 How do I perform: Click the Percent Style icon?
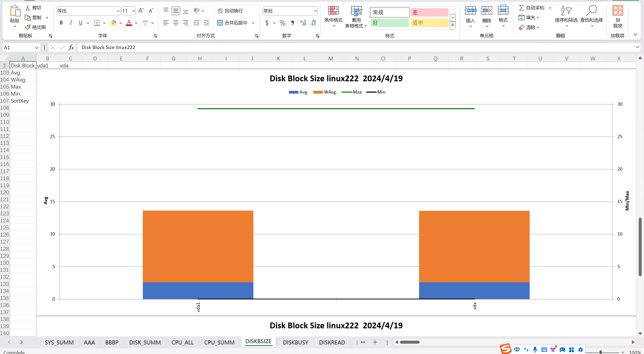(x=283, y=23)
